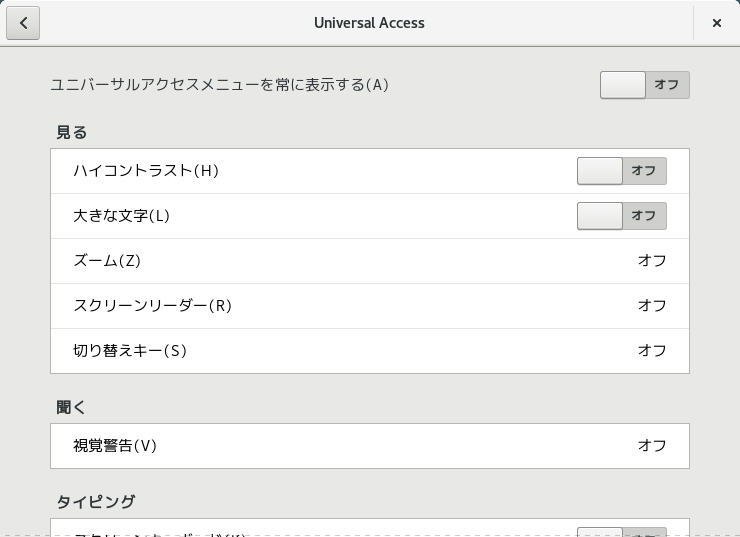
Task: Click the ユニバーサルアクセスメニューを常に表示する(A) label
Action: click(x=219, y=85)
